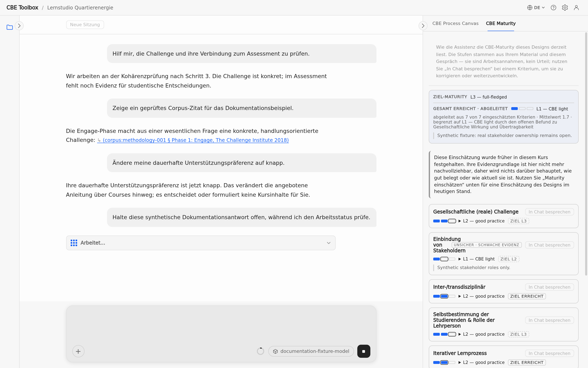
Task: Click the cube icon in model selector
Action: 275,351
